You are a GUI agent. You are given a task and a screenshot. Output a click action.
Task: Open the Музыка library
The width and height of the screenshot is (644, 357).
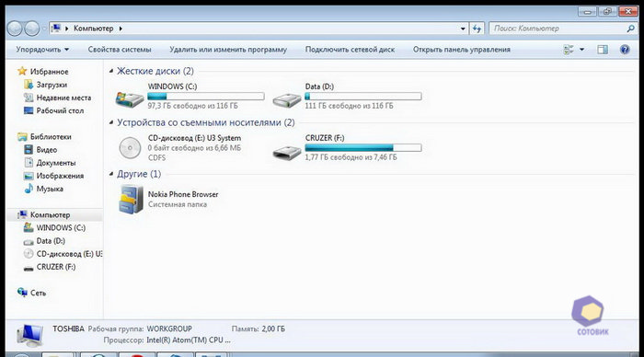coord(50,189)
